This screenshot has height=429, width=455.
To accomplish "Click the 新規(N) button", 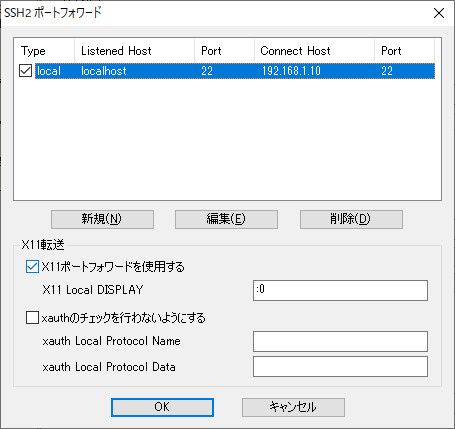I will click(102, 219).
